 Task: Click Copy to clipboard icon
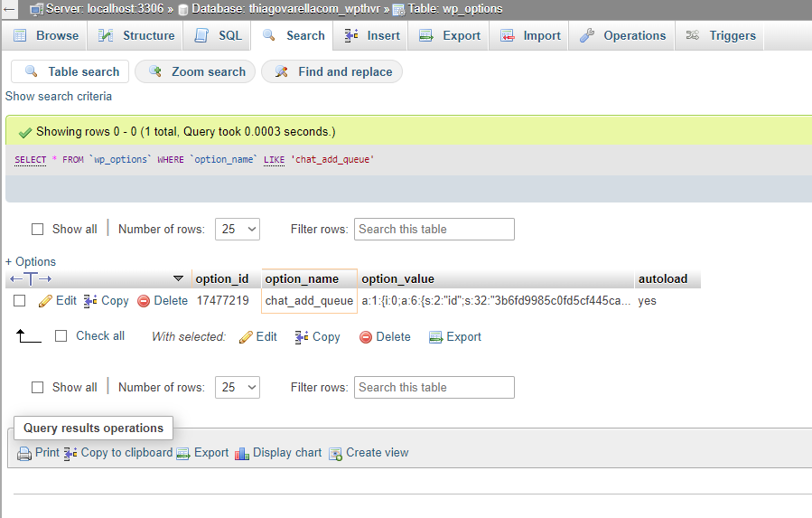point(71,454)
